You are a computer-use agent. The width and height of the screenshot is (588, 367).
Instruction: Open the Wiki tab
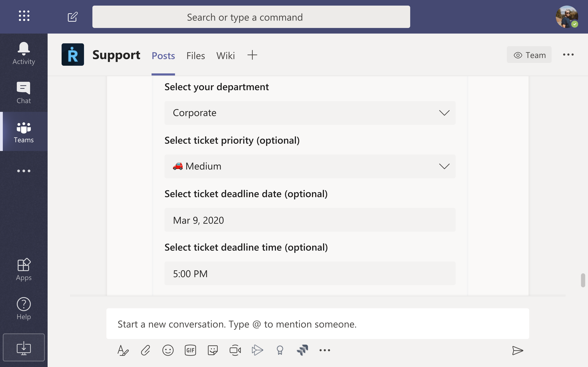225,55
